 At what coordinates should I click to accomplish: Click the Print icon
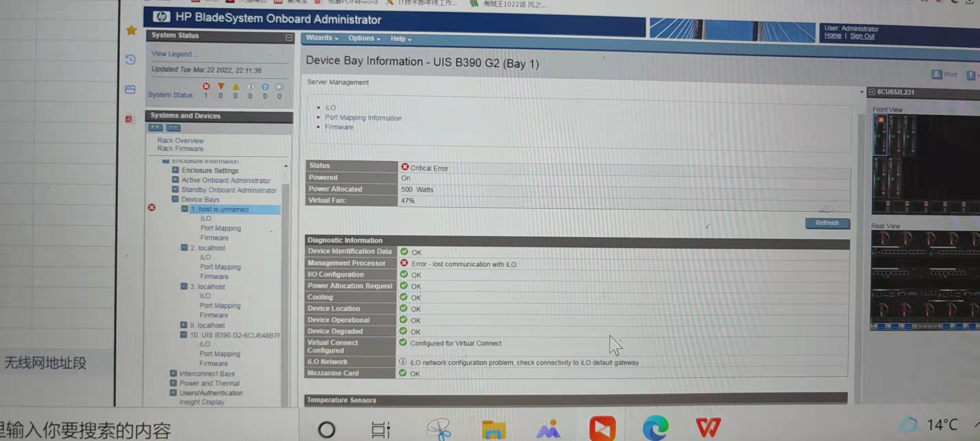[x=936, y=74]
